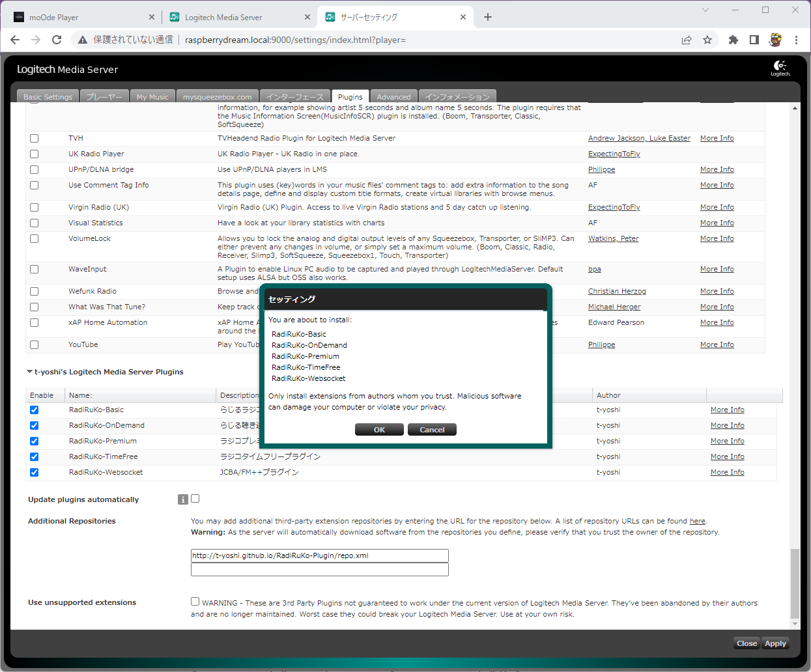Close the moOde Player tab
811x672 pixels.
coord(152,17)
